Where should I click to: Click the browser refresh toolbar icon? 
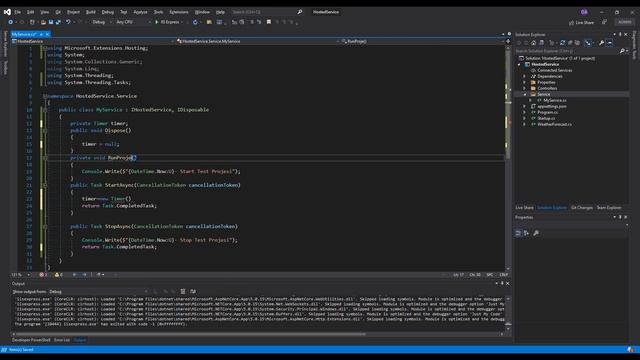coord(195,22)
